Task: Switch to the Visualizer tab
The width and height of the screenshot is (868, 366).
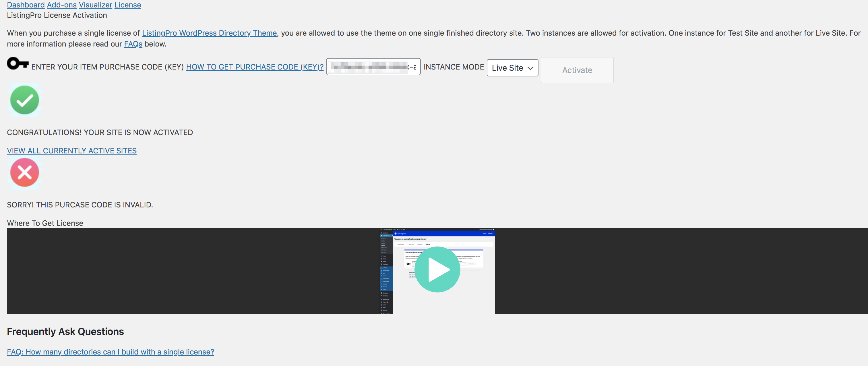Action: tap(95, 5)
